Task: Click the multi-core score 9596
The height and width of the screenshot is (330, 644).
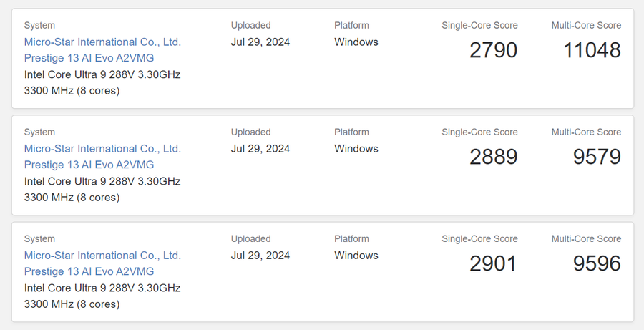Action: 597,263
